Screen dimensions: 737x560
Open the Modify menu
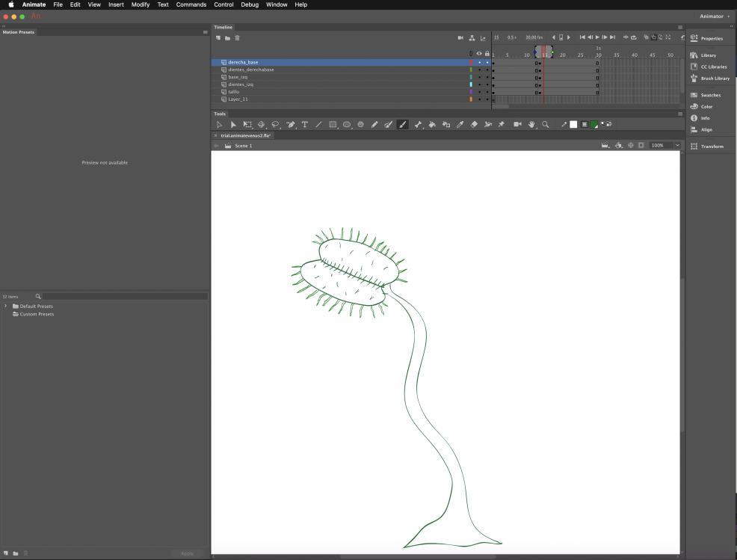140,4
